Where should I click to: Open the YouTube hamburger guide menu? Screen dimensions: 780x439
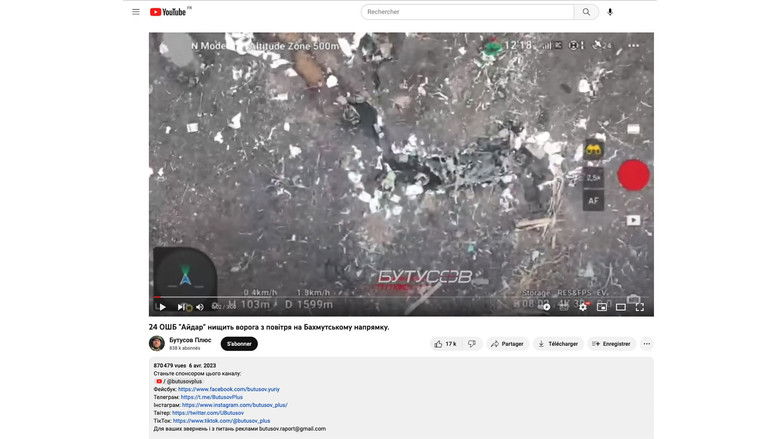click(136, 12)
